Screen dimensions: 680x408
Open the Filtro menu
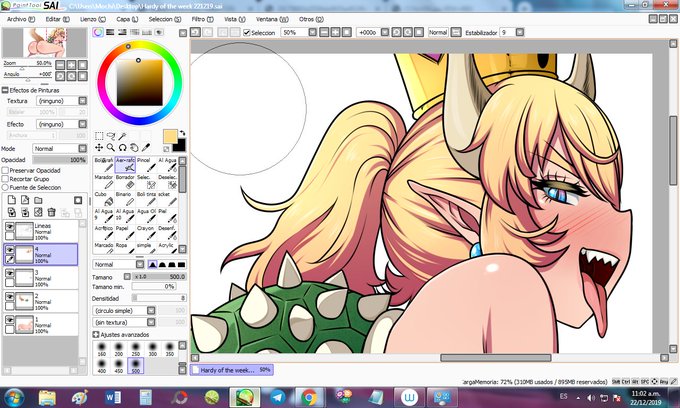click(203, 19)
